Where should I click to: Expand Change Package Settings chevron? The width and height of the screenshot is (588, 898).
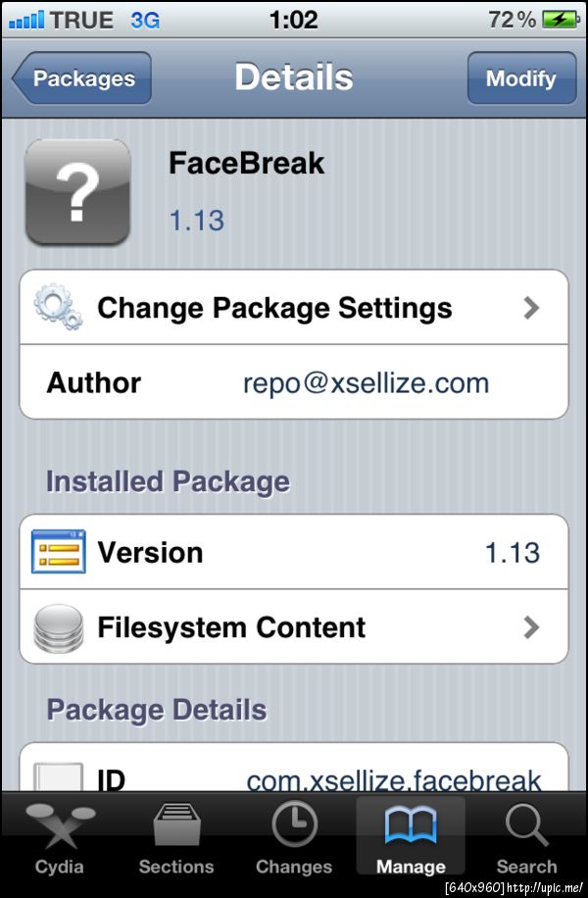(x=531, y=308)
